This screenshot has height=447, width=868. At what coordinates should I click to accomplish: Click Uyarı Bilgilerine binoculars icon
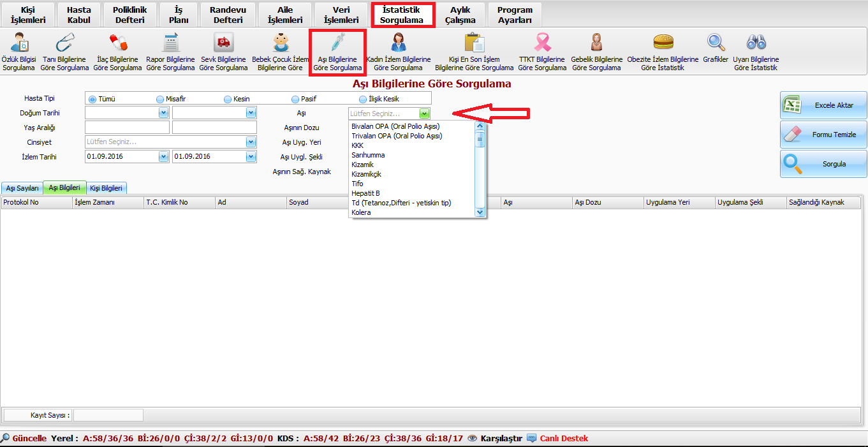click(x=756, y=43)
